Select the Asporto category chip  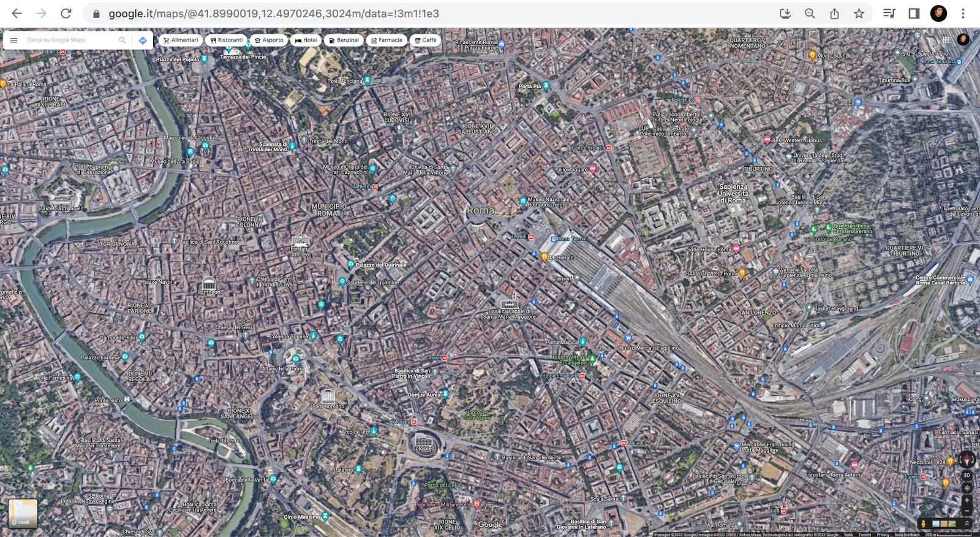(269, 40)
